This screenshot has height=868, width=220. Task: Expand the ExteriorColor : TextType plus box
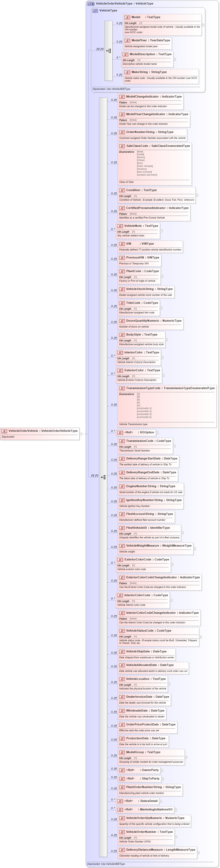[x=163, y=376]
